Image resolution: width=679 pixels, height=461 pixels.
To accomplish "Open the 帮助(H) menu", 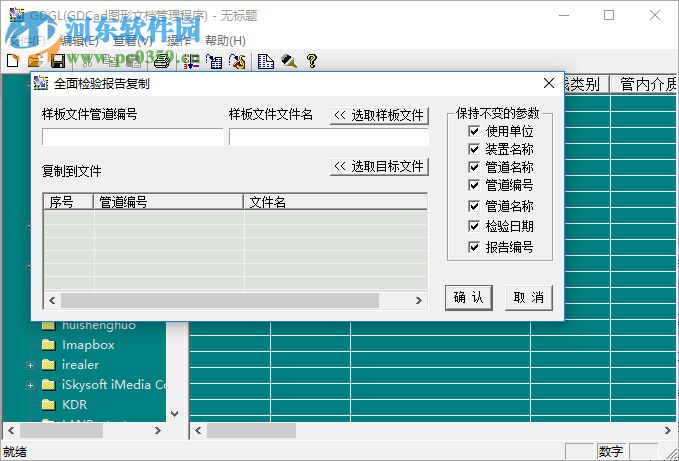I will [x=225, y=41].
